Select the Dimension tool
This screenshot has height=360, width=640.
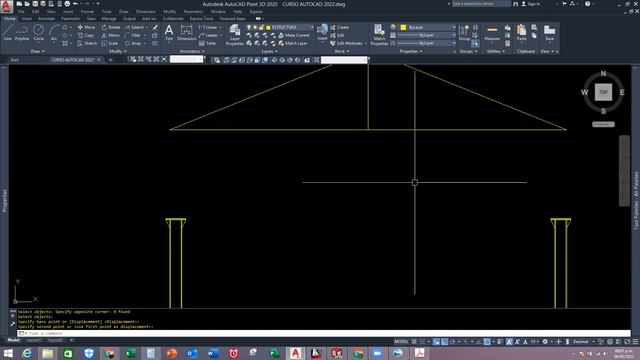point(187,32)
